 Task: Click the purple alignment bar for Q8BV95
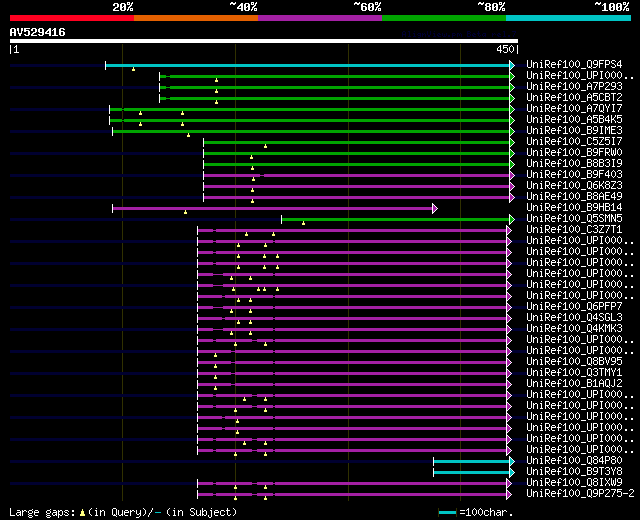[x=352, y=362]
